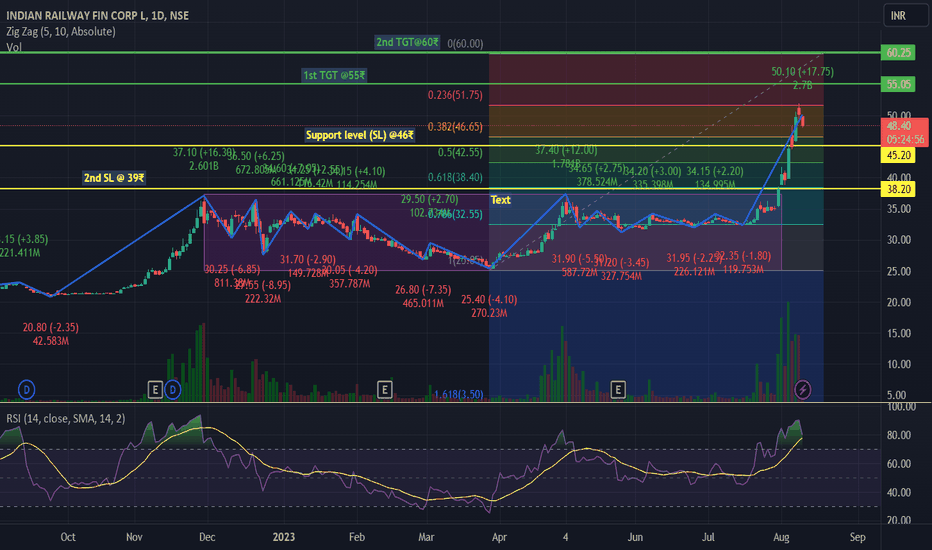Select the Zig Zag (5, 10, Absolute) indicator legend
Viewport: 932px width, 550px height.
(61, 32)
